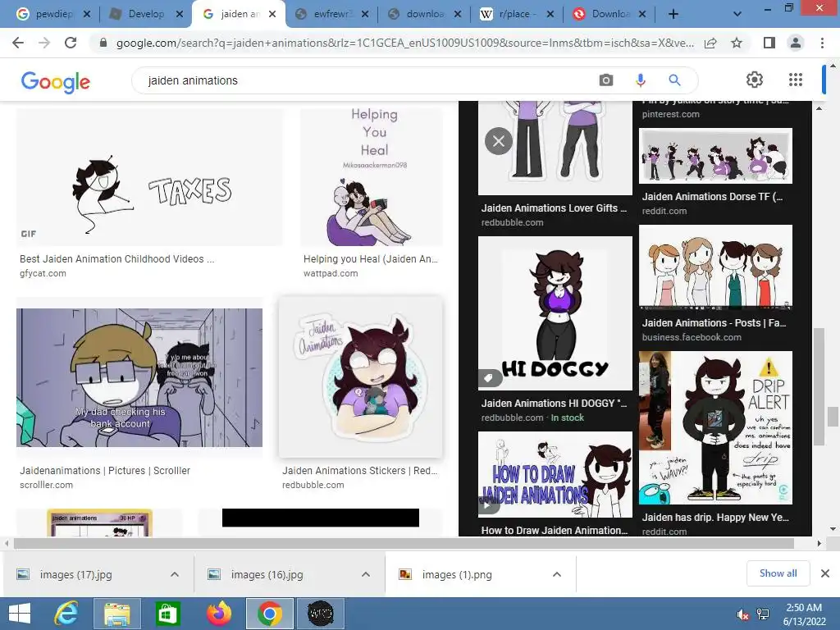Launch Firefox from taskbar
The height and width of the screenshot is (630, 840).
[218, 614]
